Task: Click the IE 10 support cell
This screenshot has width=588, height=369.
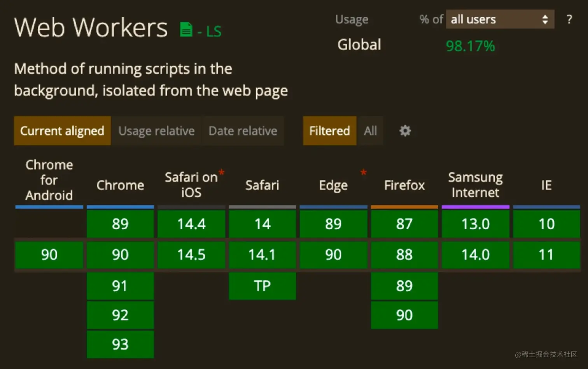Action: 546,224
